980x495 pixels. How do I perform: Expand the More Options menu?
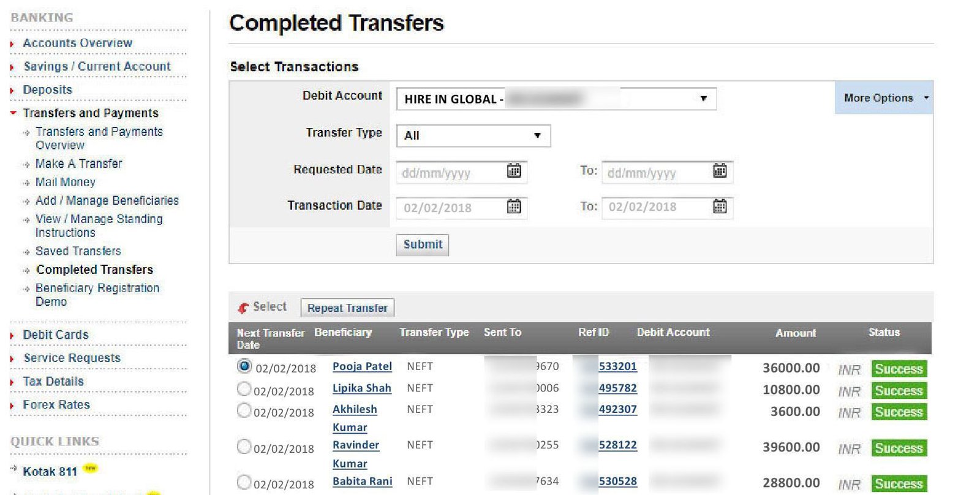click(884, 98)
